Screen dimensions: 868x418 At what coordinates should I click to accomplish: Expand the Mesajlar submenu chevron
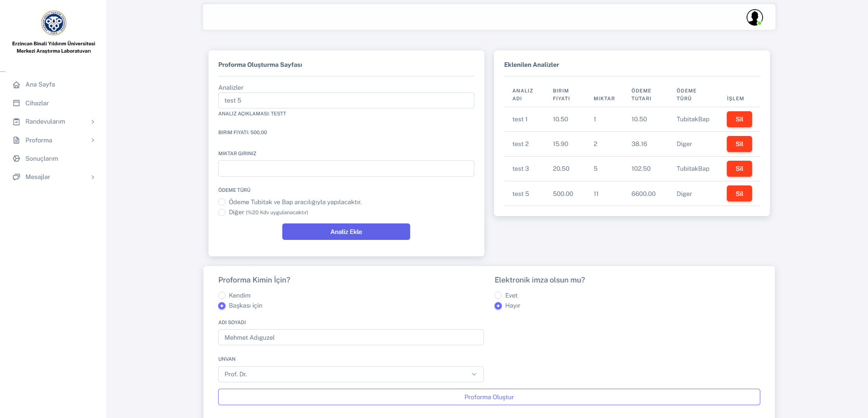(x=93, y=177)
